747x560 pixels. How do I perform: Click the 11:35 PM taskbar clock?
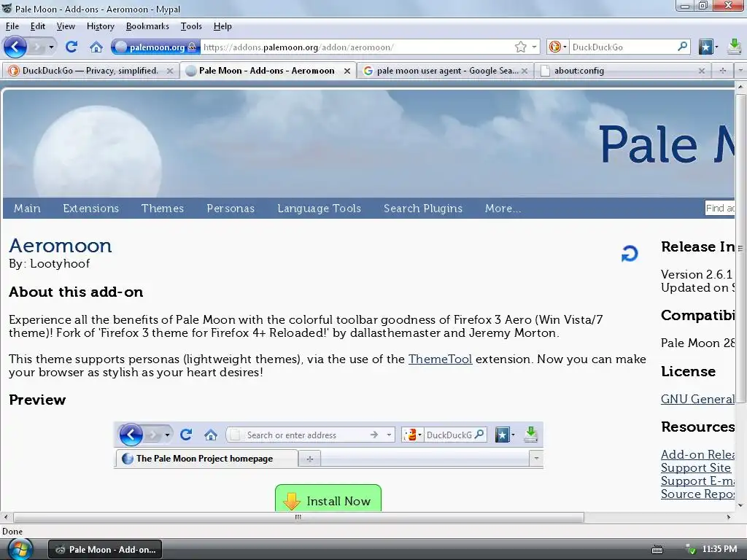pos(719,549)
